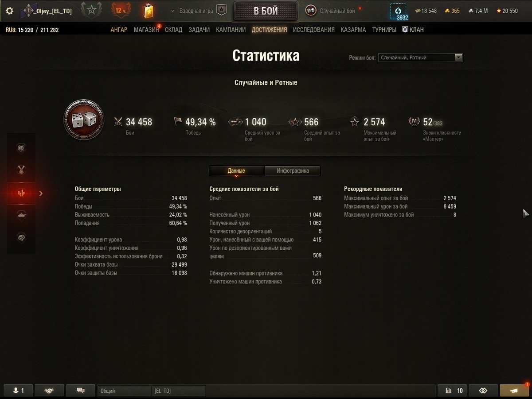The width and height of the screenshot is (532, 399).
Task: Open the ИССЛЕДОВАНИЯ menu tab
Action: point(314,30)
